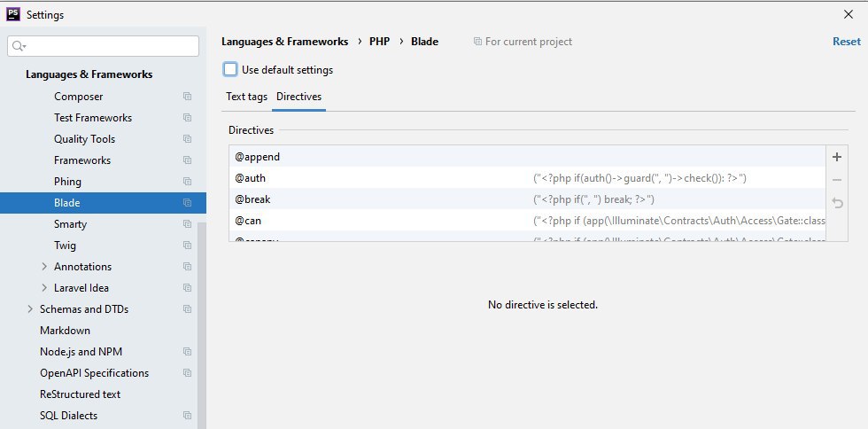Click the Revert directive undo icon
The image size is (868, 429).
[837, 203]
